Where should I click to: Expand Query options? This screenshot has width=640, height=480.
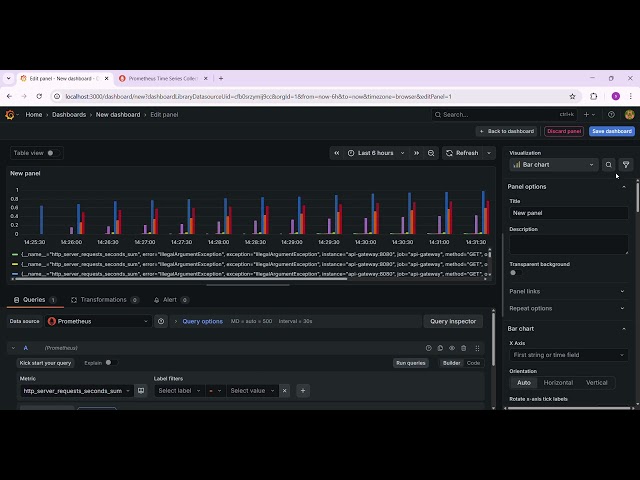[x=200, y=322]
